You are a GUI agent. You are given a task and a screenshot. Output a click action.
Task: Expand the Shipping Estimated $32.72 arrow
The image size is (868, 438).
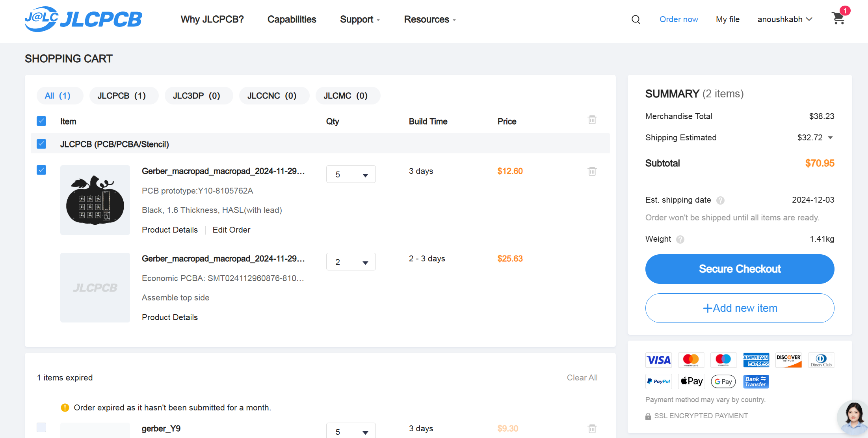click(830, 138)
